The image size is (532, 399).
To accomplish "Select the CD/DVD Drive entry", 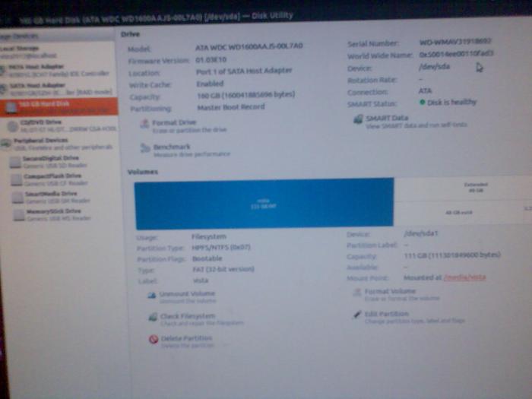I will [61, 125].
